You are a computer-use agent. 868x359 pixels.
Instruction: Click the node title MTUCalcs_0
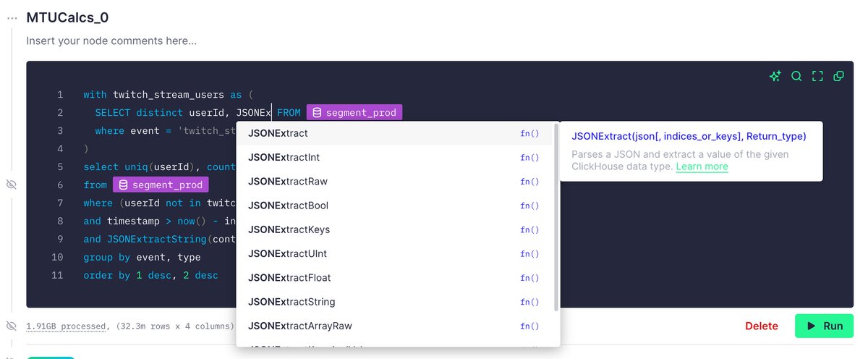(68, 17)
